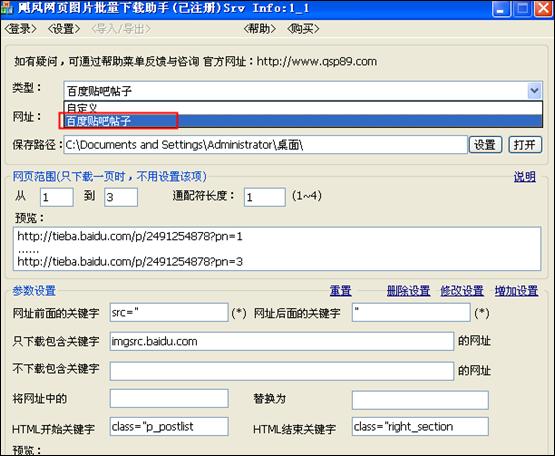Open the 登录 menu
The image size is (555, 456).
tap(20, 29)
